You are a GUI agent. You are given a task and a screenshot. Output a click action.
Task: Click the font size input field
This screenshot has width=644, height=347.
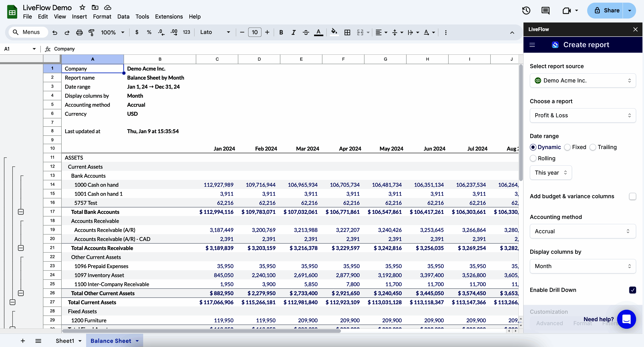tap(255, 32)
